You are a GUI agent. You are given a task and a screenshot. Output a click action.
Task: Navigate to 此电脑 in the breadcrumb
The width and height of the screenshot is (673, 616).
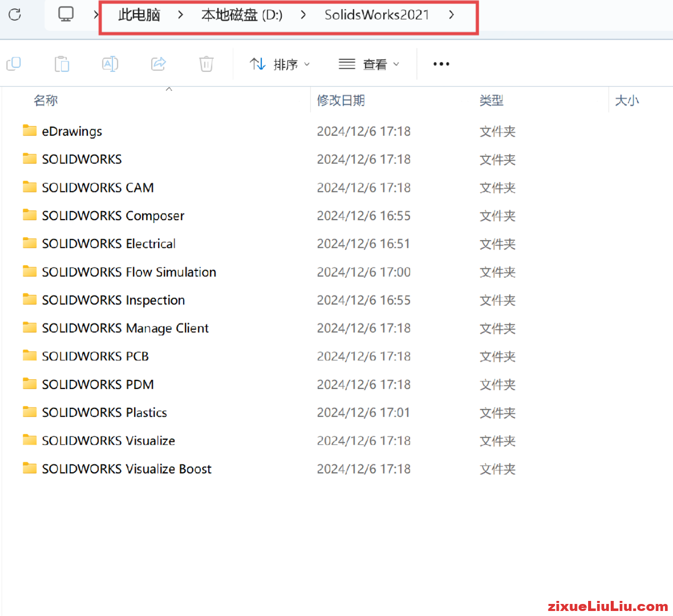pos(138,15)
